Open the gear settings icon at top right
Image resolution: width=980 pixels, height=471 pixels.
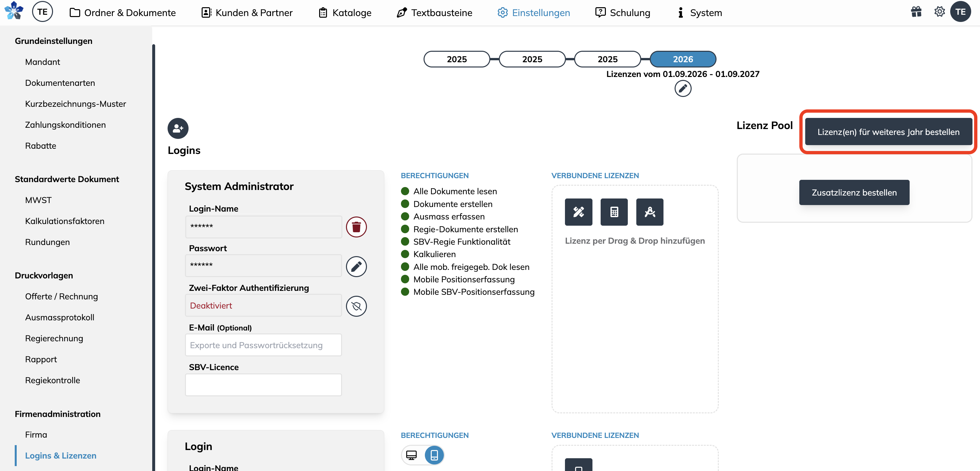point(939,12)
